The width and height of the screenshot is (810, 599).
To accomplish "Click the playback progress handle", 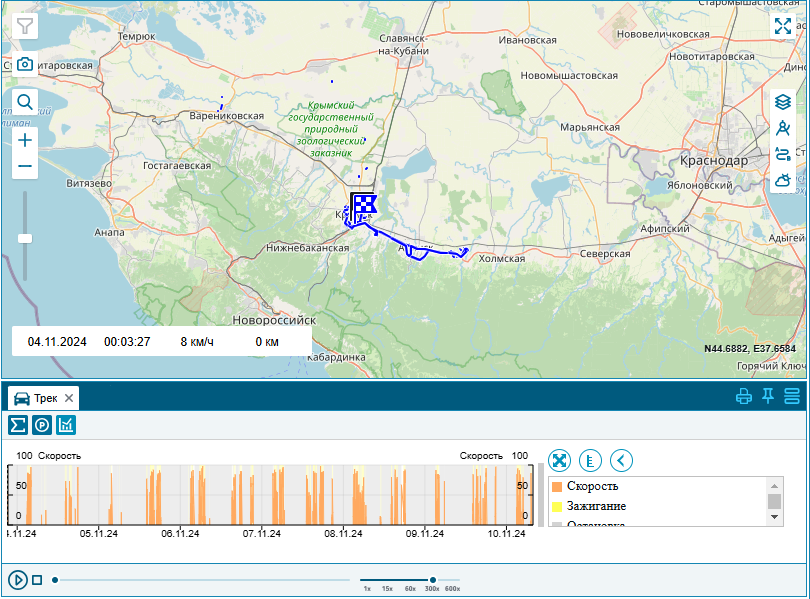I will click(x=55, y=580).
